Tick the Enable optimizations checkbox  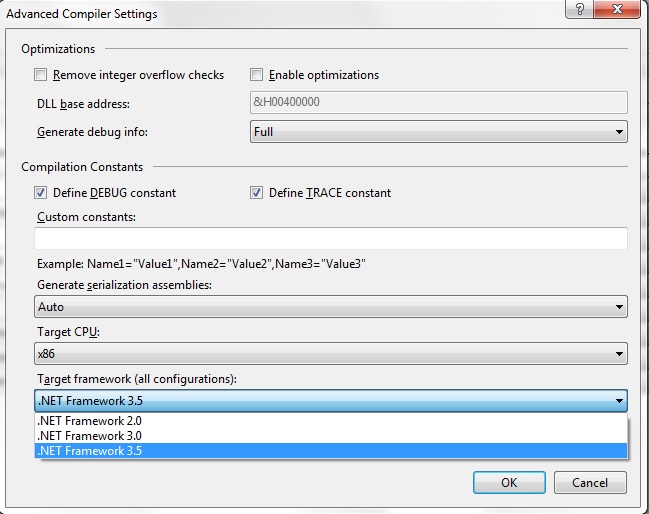click(257, 75)
